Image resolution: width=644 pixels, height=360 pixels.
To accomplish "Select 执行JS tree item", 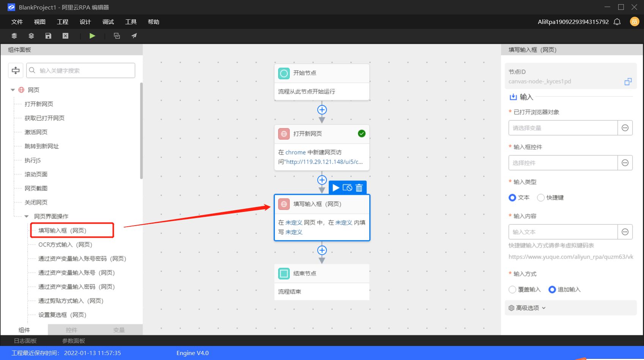I will coord(33,160).
